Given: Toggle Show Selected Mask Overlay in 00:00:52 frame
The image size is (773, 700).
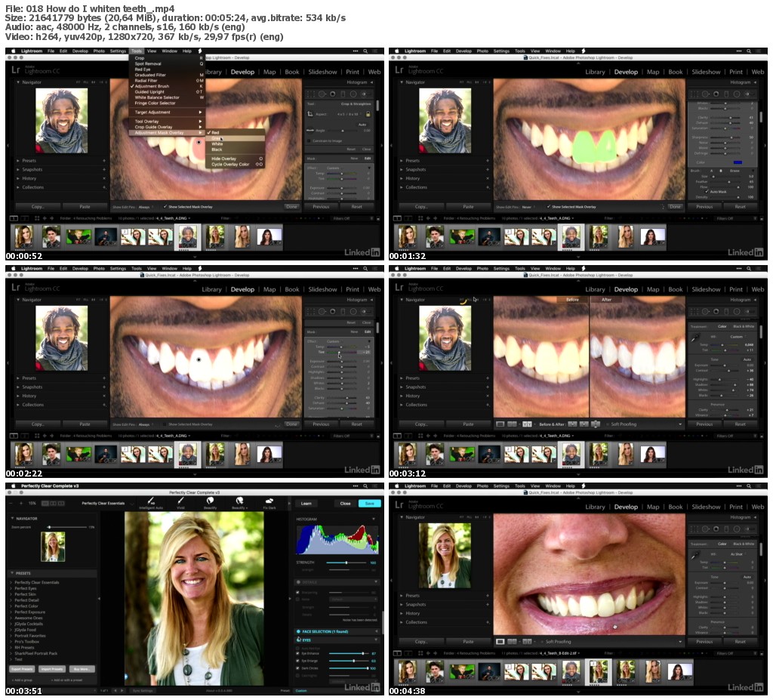Looking at the screenshot, I should [165, 207].
